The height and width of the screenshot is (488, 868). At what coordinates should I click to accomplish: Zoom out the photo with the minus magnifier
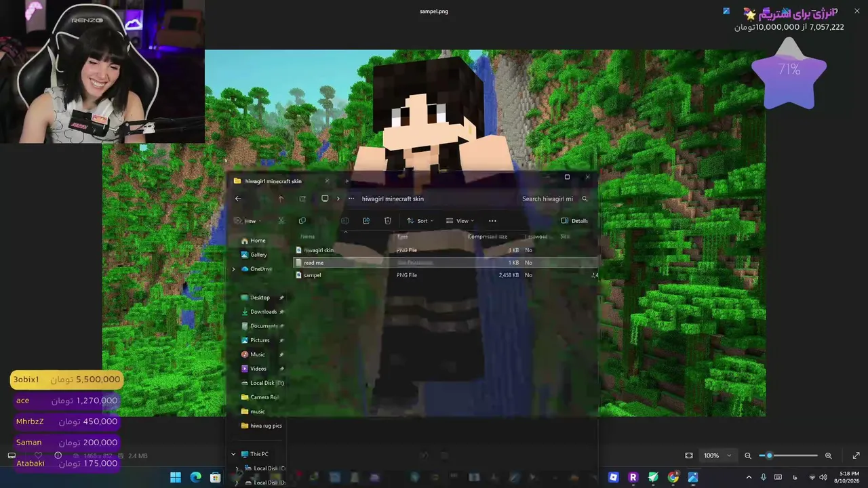pyautogui.click(x=748, y=455)
